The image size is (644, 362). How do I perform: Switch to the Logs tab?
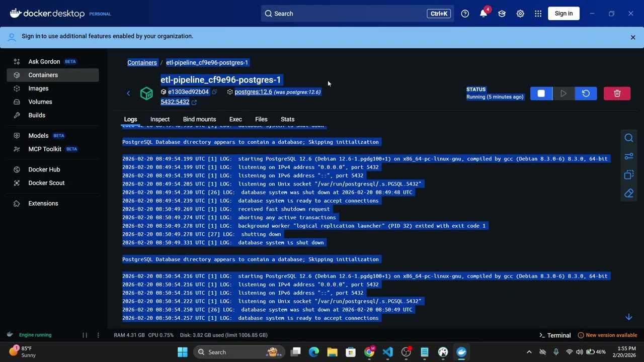click(130, 119)
